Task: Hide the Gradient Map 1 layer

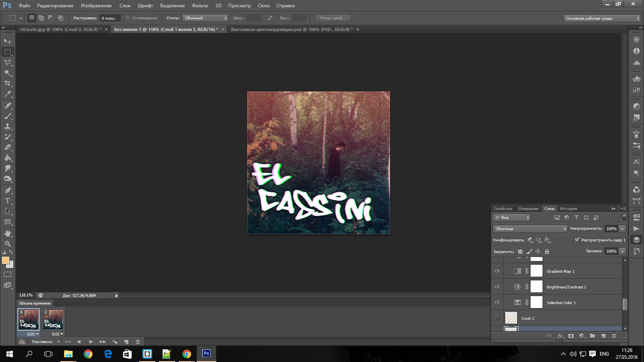Action: (497, 271)
